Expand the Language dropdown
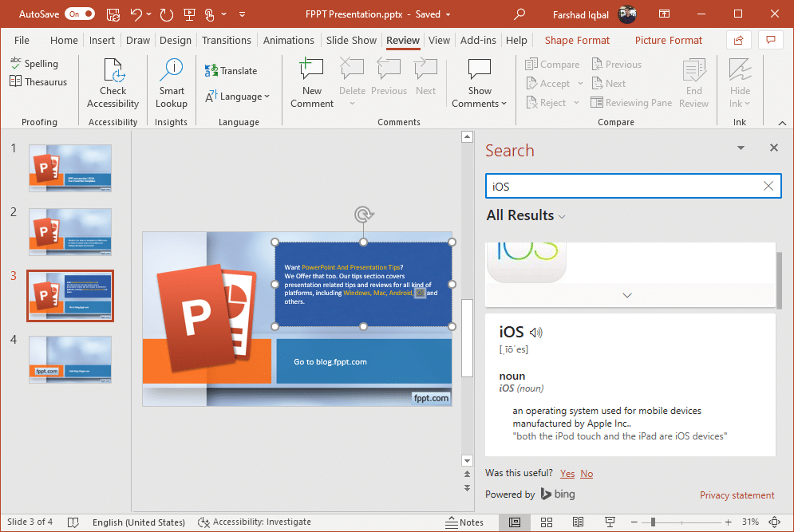 click(238, 97)
